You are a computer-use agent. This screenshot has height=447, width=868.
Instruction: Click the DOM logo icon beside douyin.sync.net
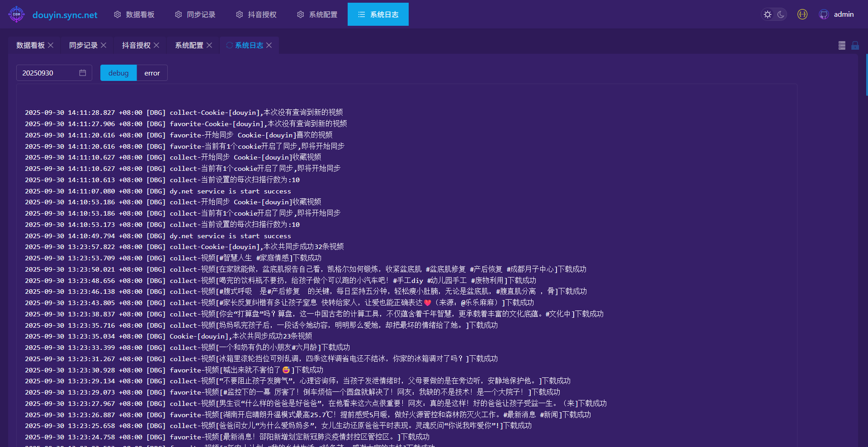17,14
